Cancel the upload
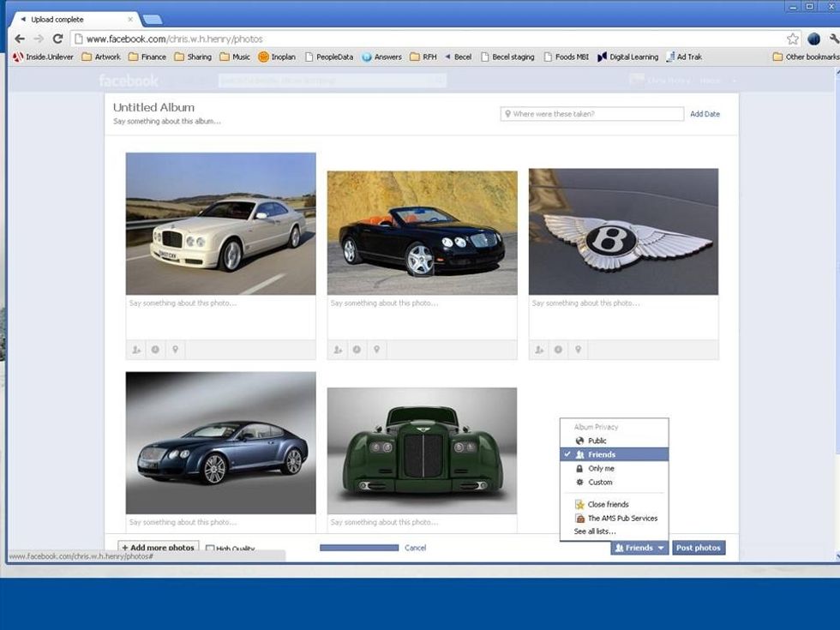Viewport: 840px width, 630px height. pos(415,548)
